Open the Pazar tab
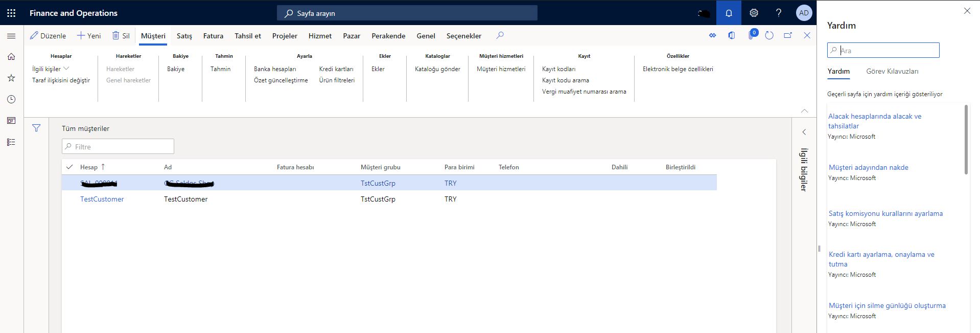The image size is (980, 333). [x=352, y=36]
